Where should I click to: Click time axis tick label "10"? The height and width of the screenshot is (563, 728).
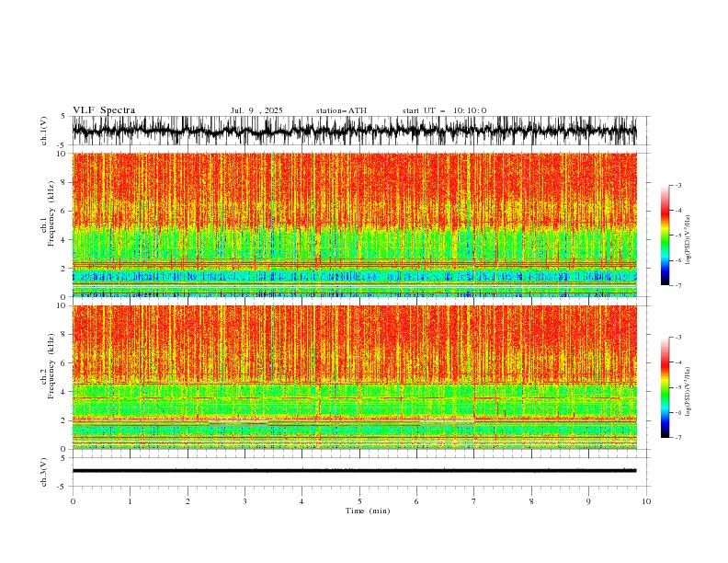(646, 501)
